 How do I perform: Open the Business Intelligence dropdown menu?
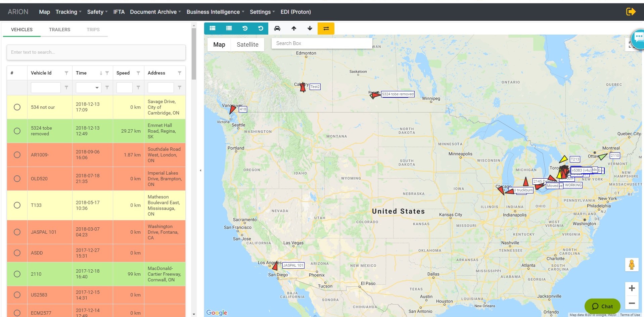click(215, 12)
